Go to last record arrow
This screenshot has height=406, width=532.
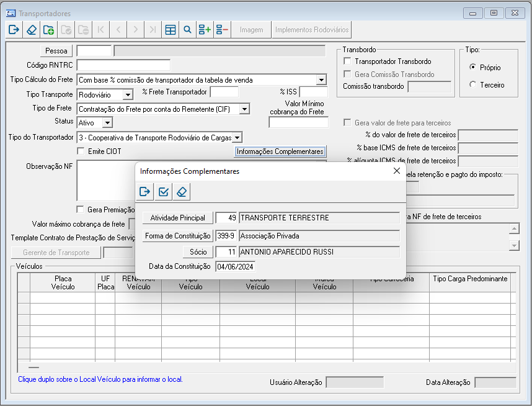(x=153, y=30)
